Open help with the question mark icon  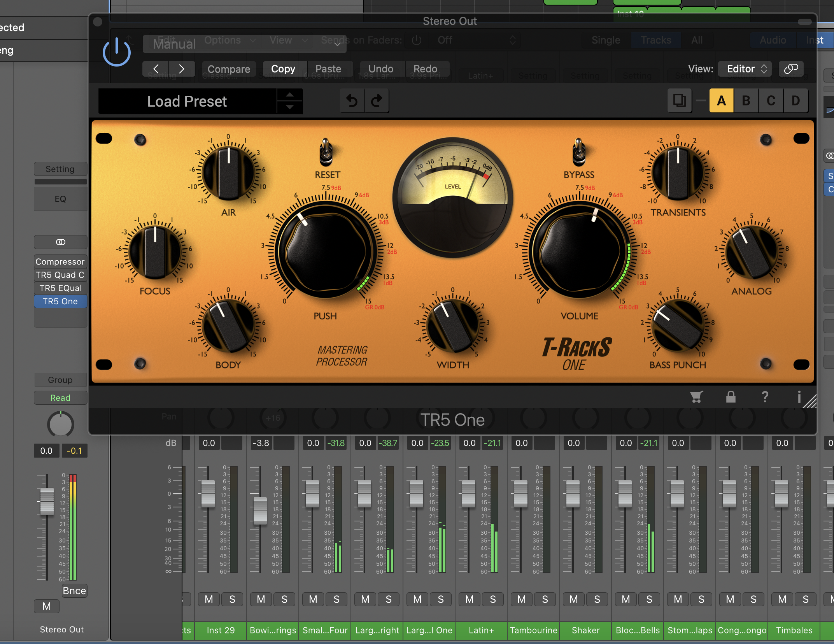[765, 397]
